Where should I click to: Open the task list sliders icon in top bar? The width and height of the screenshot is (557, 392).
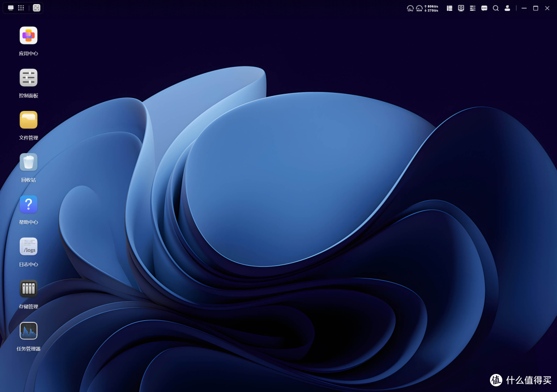[472, 8]
